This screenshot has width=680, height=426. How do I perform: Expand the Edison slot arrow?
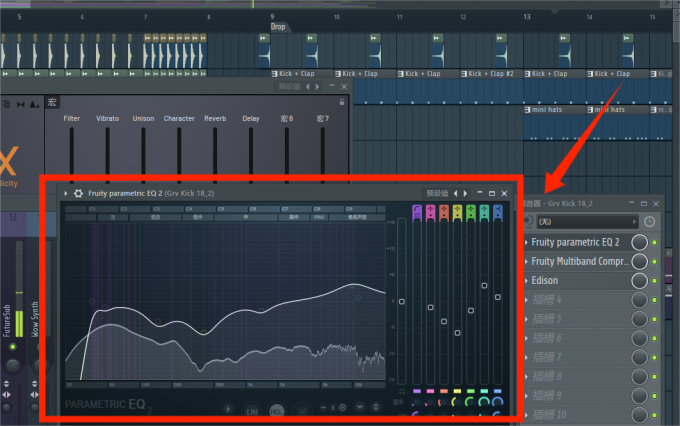[526, 281]
